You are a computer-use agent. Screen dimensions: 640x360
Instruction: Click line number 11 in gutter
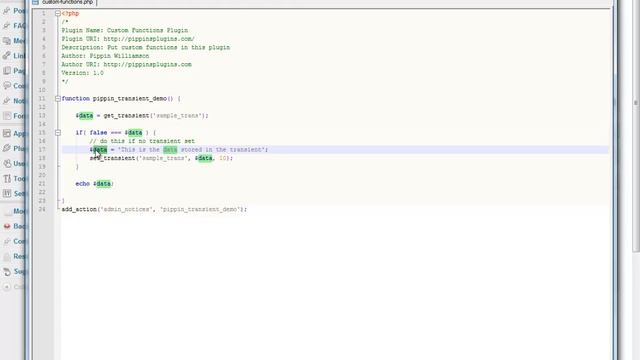[42, 99]
